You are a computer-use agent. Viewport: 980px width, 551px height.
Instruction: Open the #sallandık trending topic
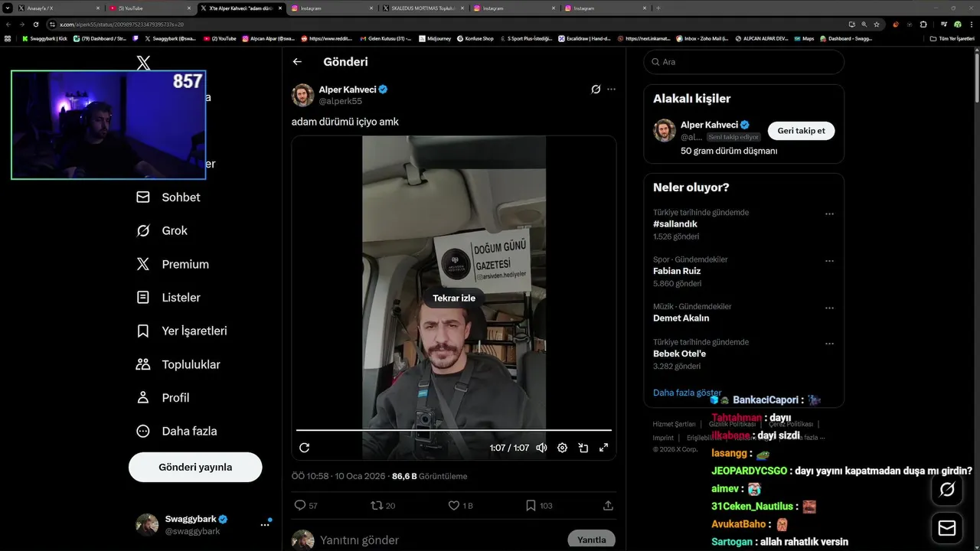675,224
